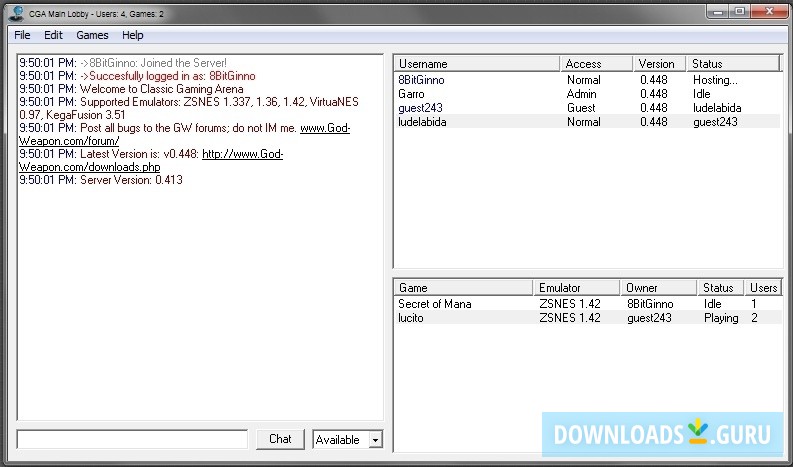The image size is (793, 467).
Task: Open the Help menu
Action: coord(133,35)
